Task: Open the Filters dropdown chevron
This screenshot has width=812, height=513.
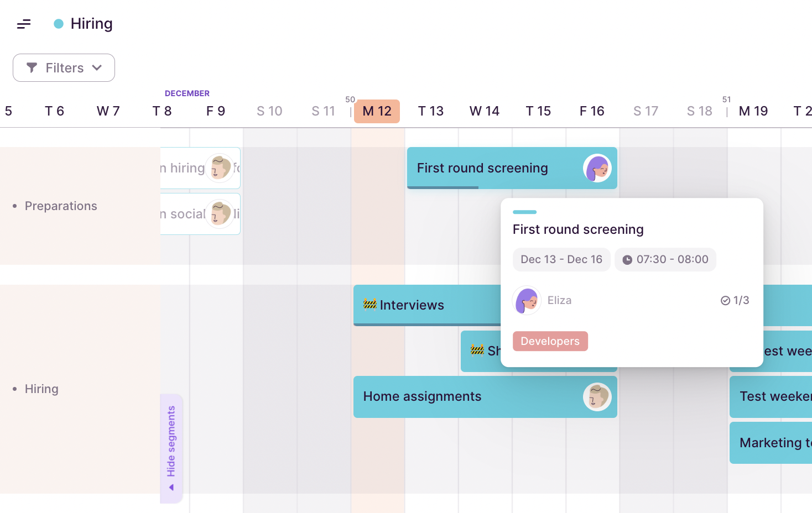Action: [97, 67]
